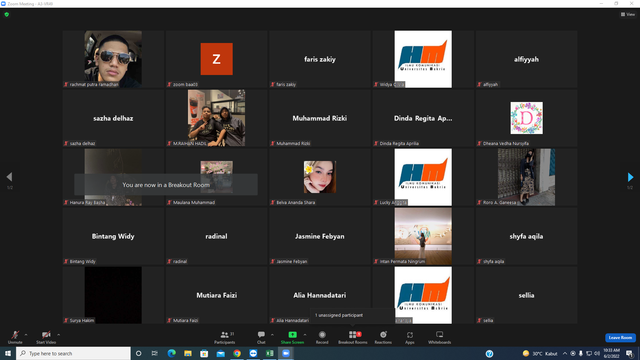This screenshot has width=640, height=360.
Task: Open the system tray volume control
Action: tap(597, 353)
